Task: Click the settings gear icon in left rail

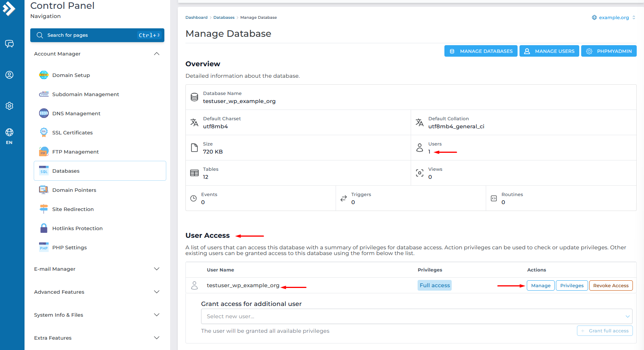Action: (x=9, y=106)
